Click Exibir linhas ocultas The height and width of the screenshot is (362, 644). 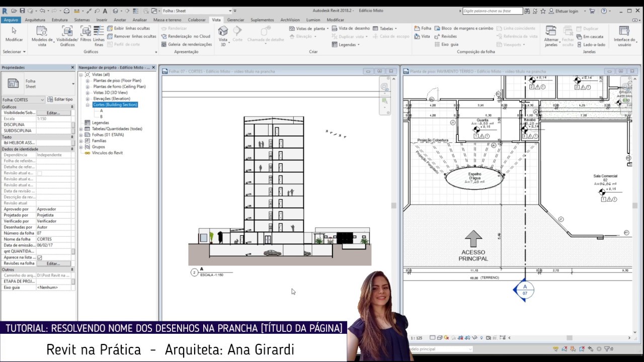coord(132,29)
